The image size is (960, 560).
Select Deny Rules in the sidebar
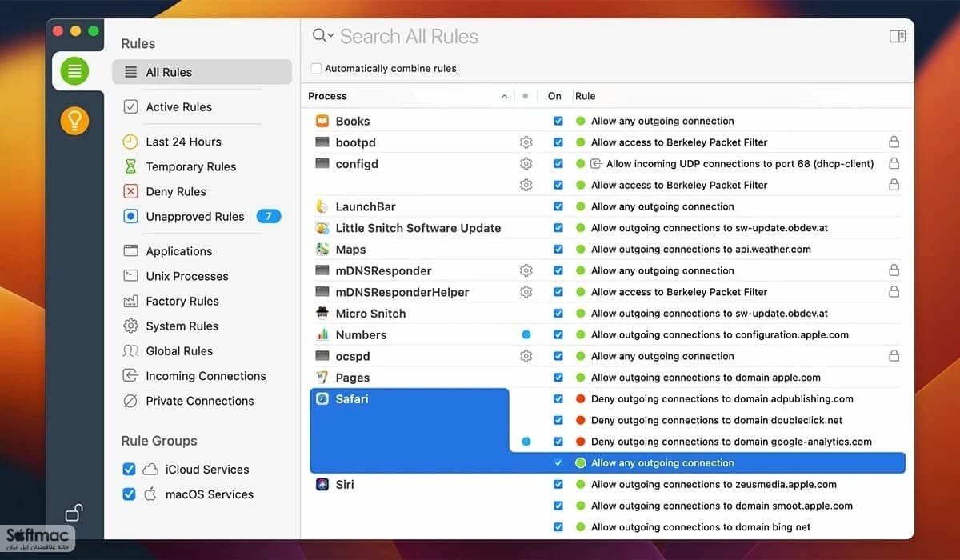(x=176, y=191)
